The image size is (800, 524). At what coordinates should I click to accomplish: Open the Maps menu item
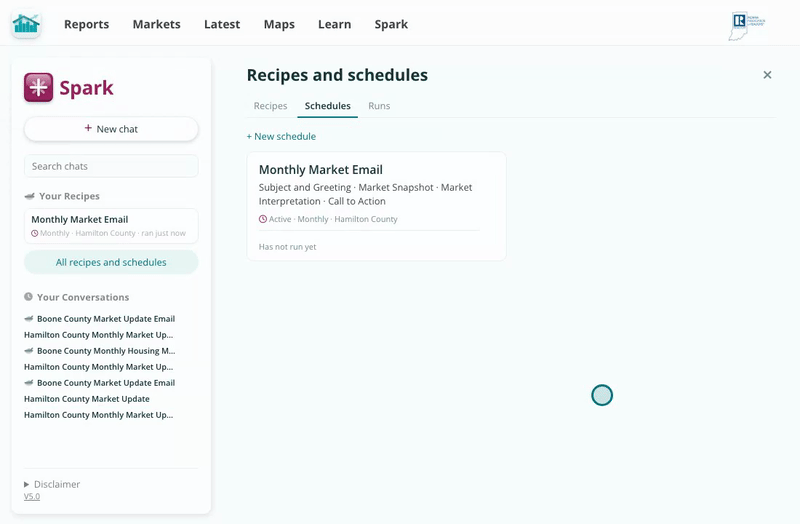click(x=279, y=24)
